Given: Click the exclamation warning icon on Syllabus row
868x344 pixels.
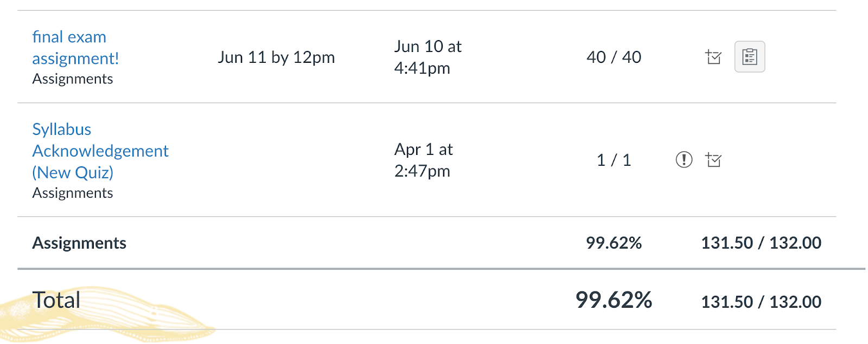Looking at the screenshot, I should pyautogui.click(x=684, y=160).
